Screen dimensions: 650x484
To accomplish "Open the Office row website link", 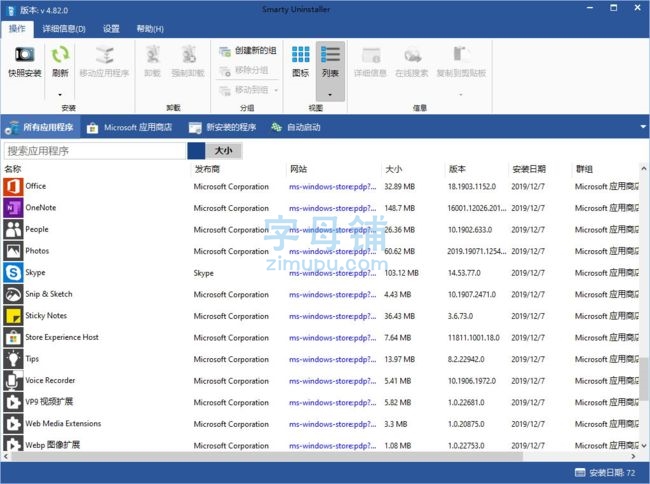I will (332, 187).
